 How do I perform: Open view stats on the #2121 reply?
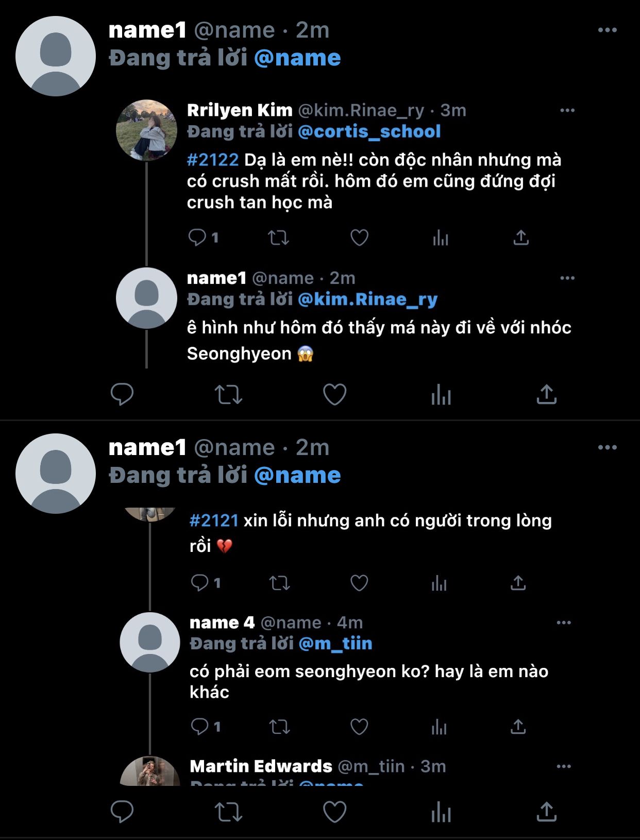click(x=439, y=583)
